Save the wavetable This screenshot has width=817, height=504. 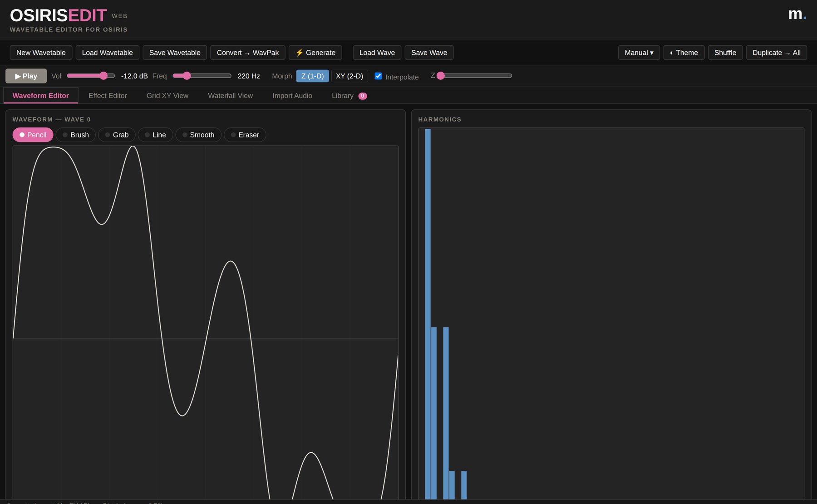(x=175, y=53)
